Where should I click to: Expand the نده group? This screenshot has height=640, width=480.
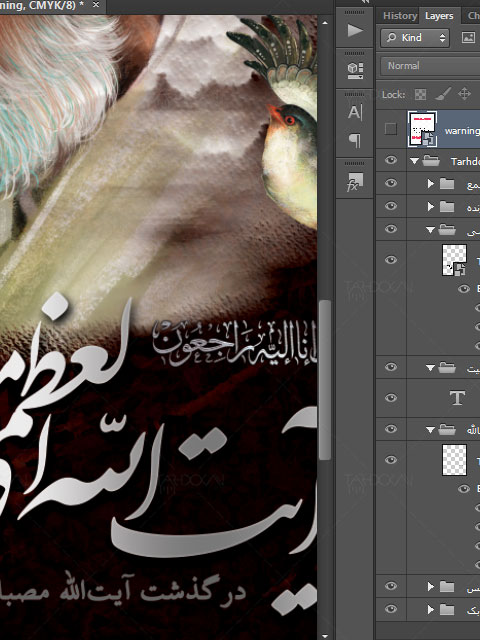coord(431,207)
